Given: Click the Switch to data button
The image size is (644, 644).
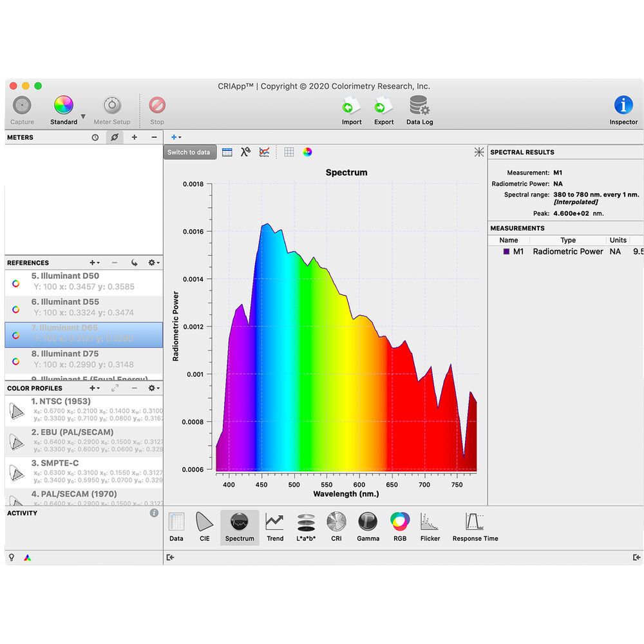Looking at the screenshot, I should pyautogui.click(x=189, y=153).
